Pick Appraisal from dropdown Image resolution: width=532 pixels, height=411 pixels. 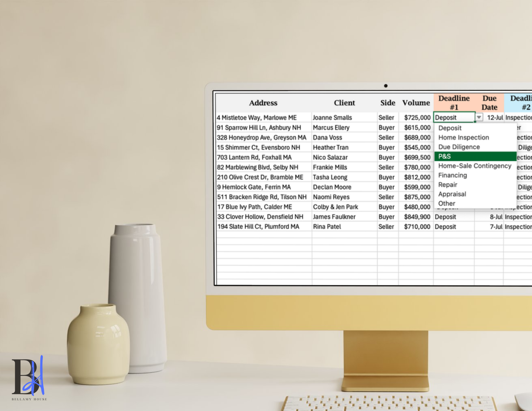click(452, 194)
